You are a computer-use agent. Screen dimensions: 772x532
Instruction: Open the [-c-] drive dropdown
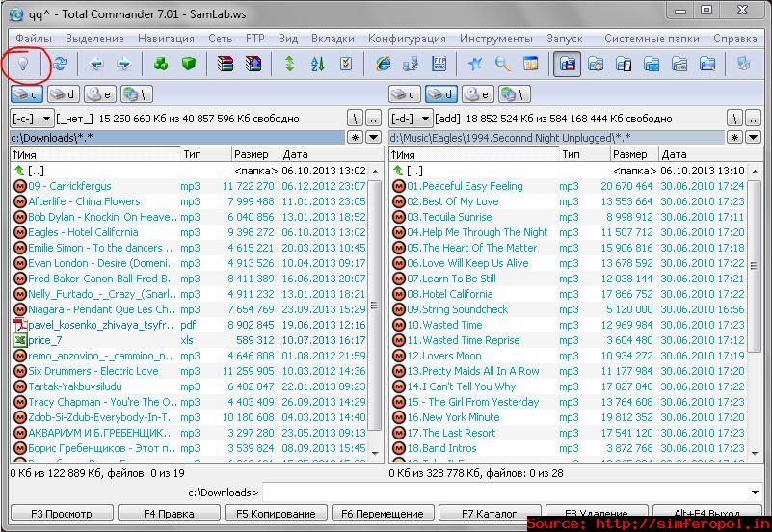tap(31, 119)
